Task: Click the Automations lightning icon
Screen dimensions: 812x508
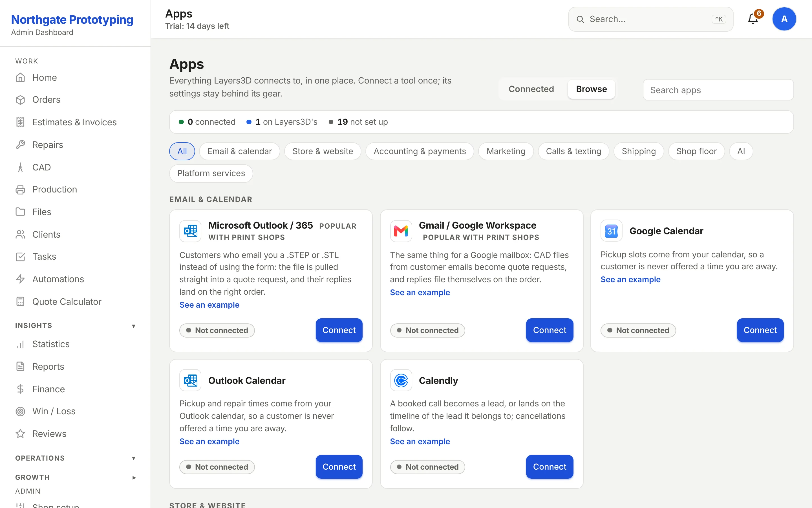Action: [21, 279]
